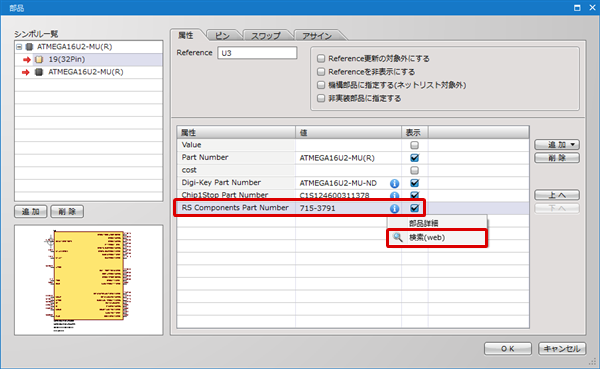The width and height of the screenshot is (600, 369).
Task: Select the Value attribute row
Action: coord(353,145)
